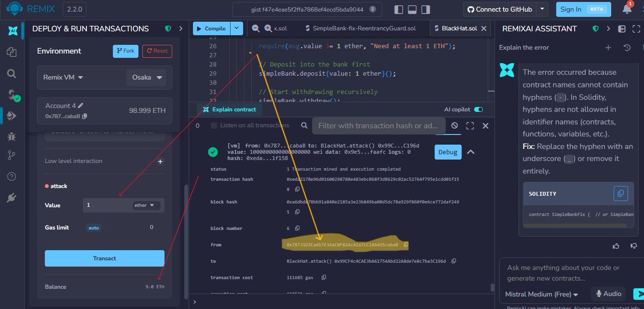Screen dimensions: 644x309
Task: Toggle the bottom terminal panel layout icon
Action: [413, 9]
